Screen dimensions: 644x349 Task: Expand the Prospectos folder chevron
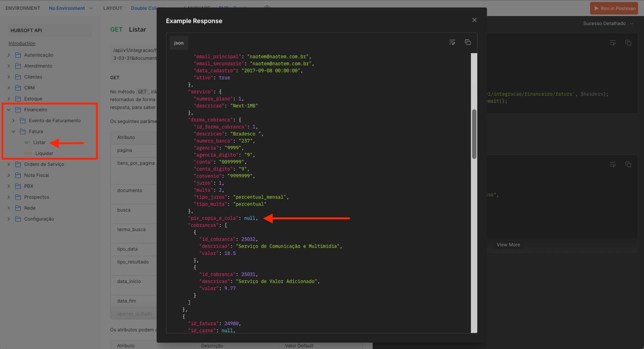click(9, 197)
